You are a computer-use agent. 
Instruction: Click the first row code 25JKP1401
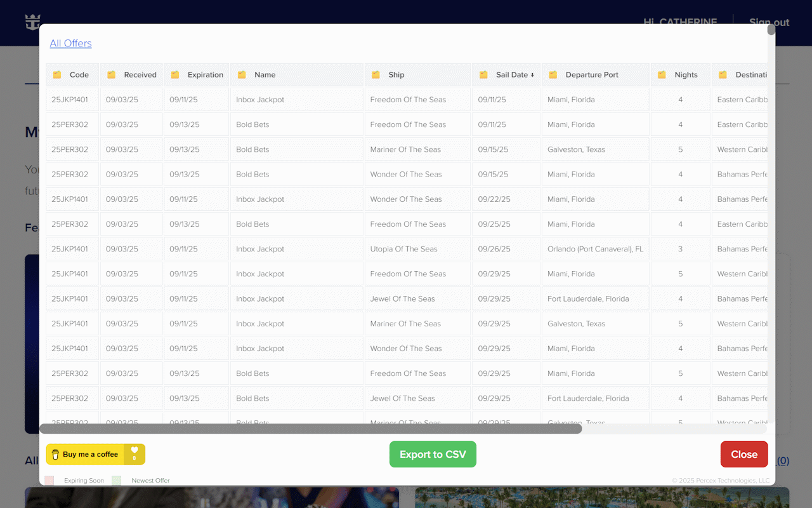tap(72, 100)
